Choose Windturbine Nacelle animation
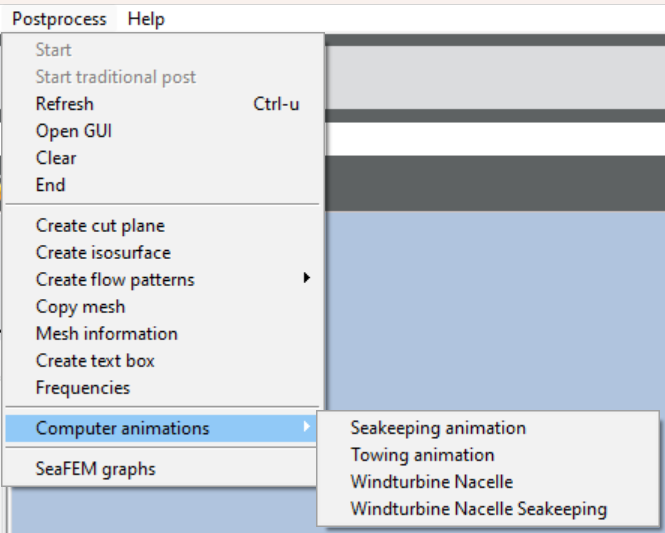This screenshot has width=665, height=533. pos(488,482)
